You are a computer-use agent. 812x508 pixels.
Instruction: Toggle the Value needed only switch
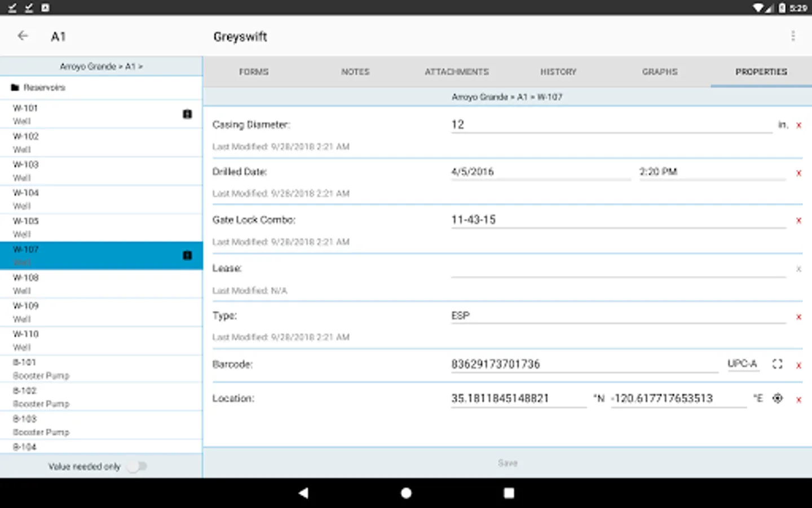137,466
